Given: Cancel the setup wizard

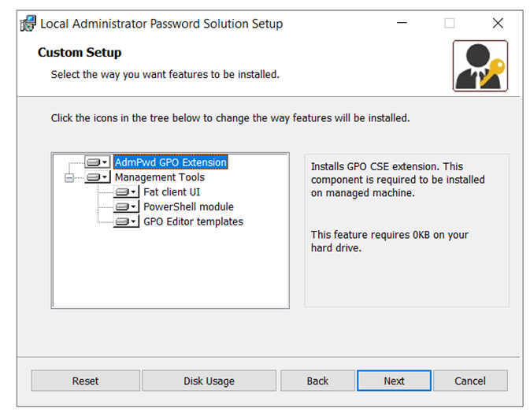Looking at the screenshot, I should pos(470,381).
